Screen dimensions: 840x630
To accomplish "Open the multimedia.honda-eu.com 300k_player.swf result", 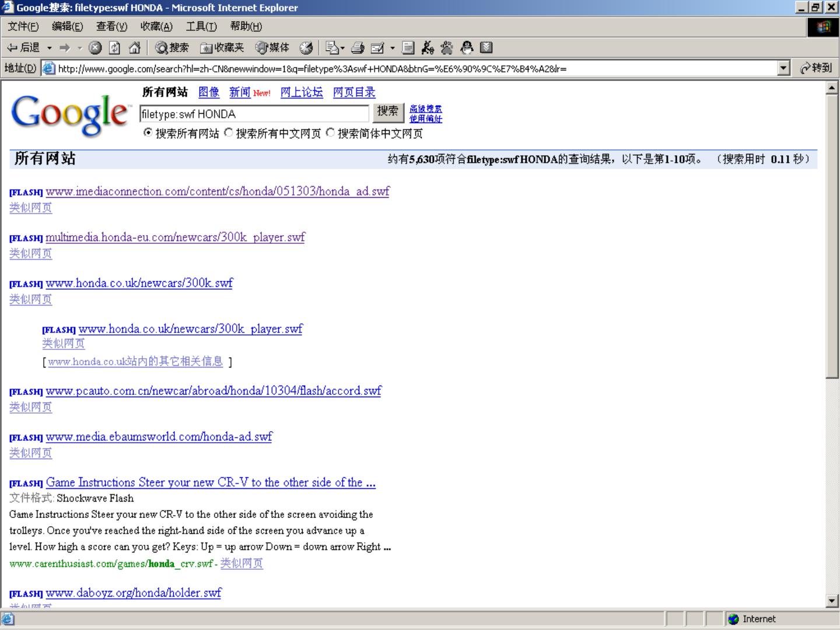I will tap(175, 237).
